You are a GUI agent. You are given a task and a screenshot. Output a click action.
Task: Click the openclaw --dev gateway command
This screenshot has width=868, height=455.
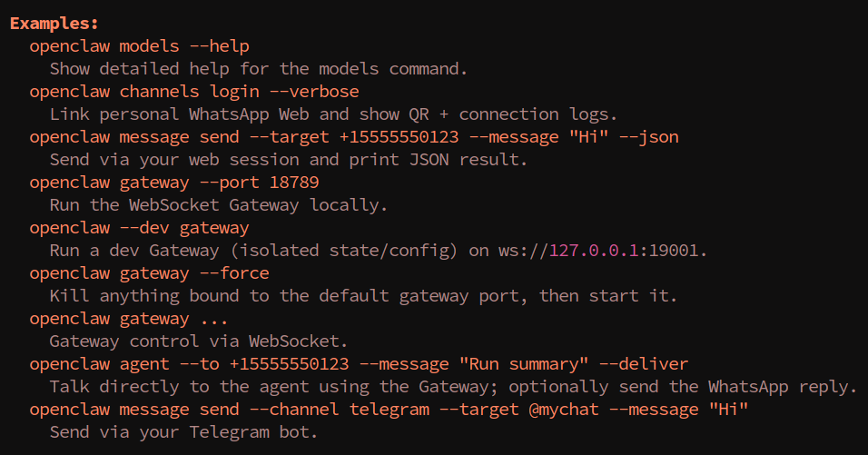pyautogui.click(x=140, y=227)
